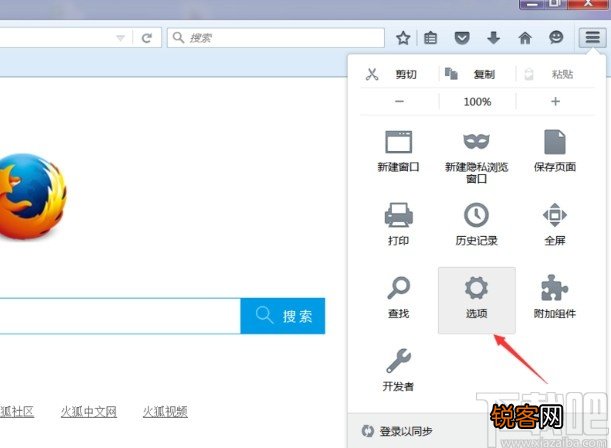Open 开发者 developer tools wrench

398,370
